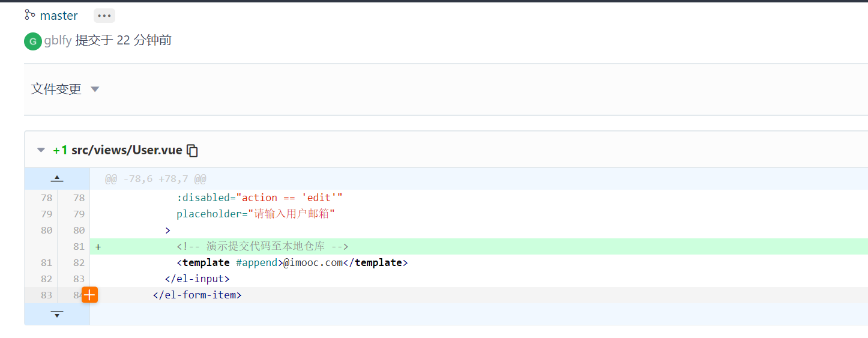Screen dimensions: 868x338
Task: Click the master branch icon
Action: tap(29, 15)
